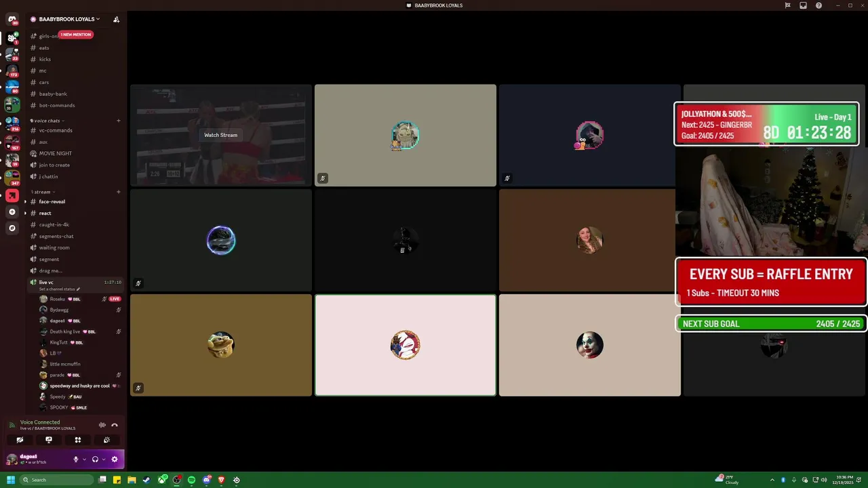The width and height of the screenshot is (868, 488).
Task: Jump to 1 NEW MENTION
Action: (x=75, y=35)
